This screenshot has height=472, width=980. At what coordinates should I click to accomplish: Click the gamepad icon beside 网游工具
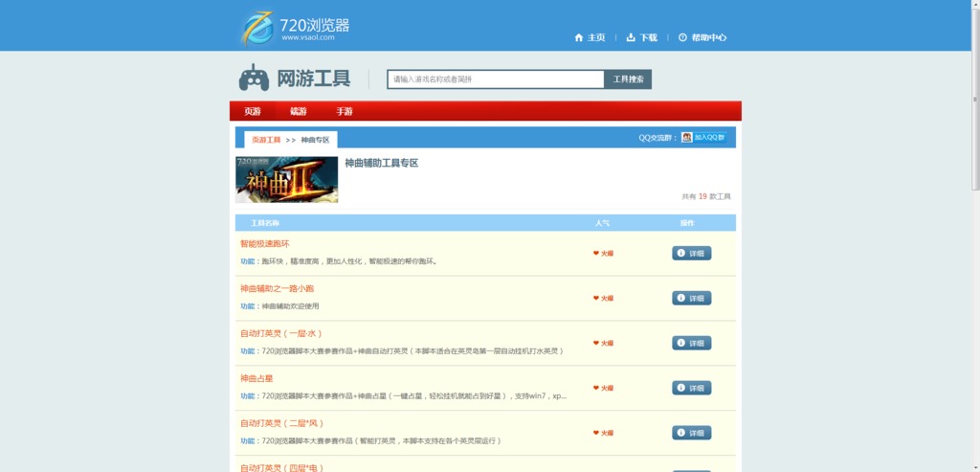coord(254,79)
